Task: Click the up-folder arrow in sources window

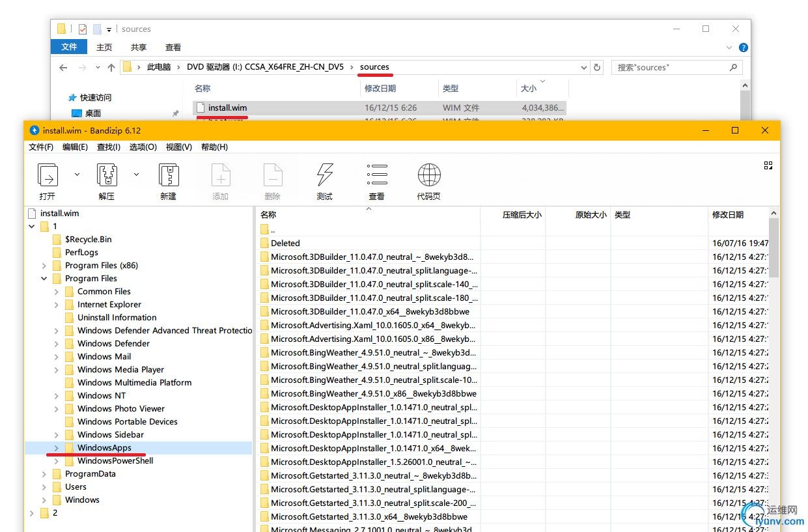Action: pos(111,67)
